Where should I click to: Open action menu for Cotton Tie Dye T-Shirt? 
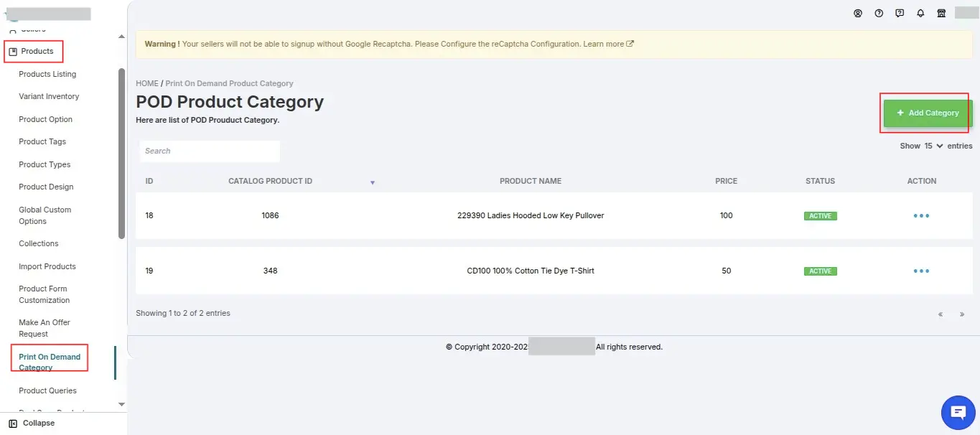coord(921,271)
